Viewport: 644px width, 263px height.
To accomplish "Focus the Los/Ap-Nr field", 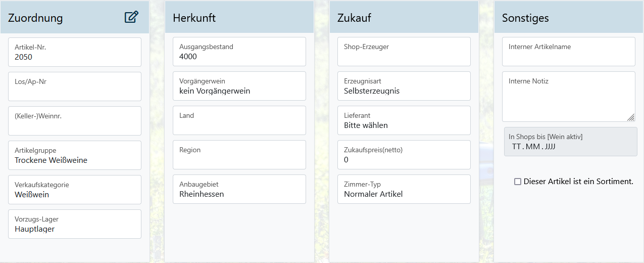I will click(75, 86).
